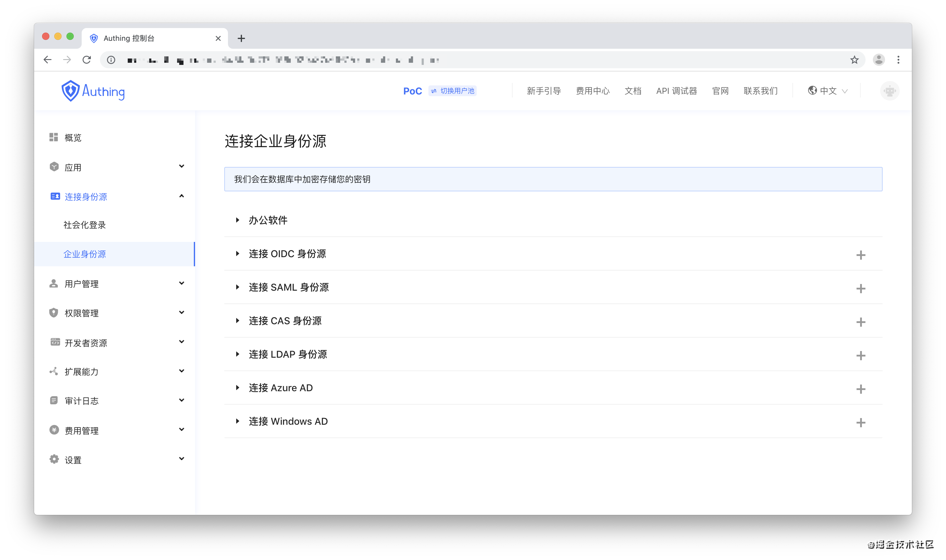Screen dimensions: 946x560
Task: Click the browser address bar
Action: 453,60
